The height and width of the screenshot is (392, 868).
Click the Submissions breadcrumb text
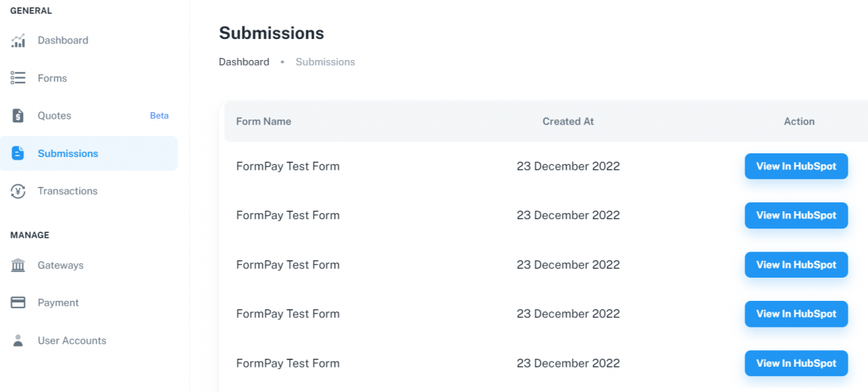[x=325, y=62]
